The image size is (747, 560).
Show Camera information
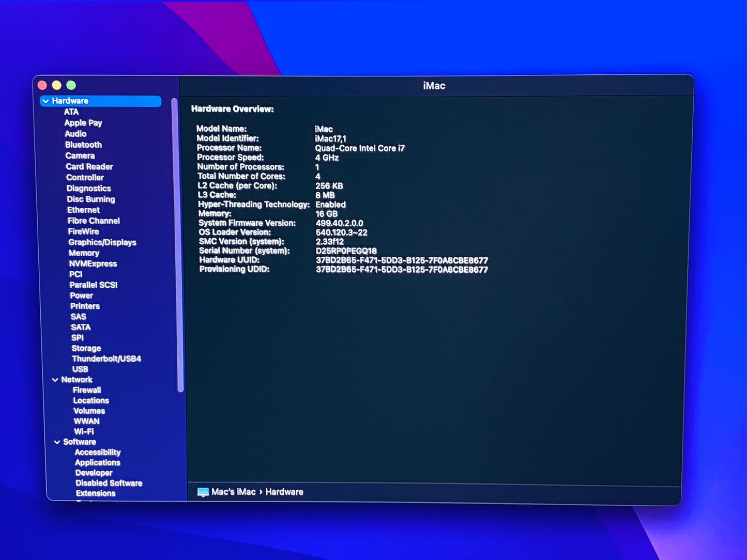tap(80, 155)
